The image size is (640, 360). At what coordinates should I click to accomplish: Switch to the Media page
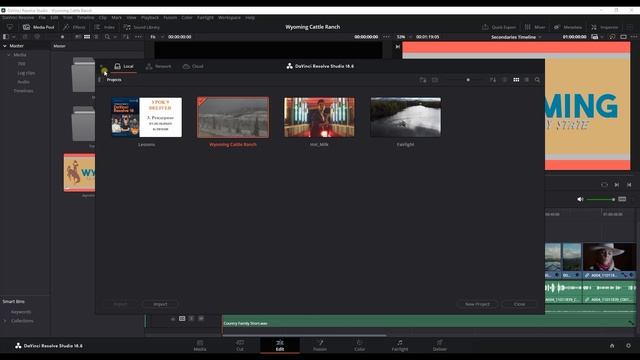(200, 345)
